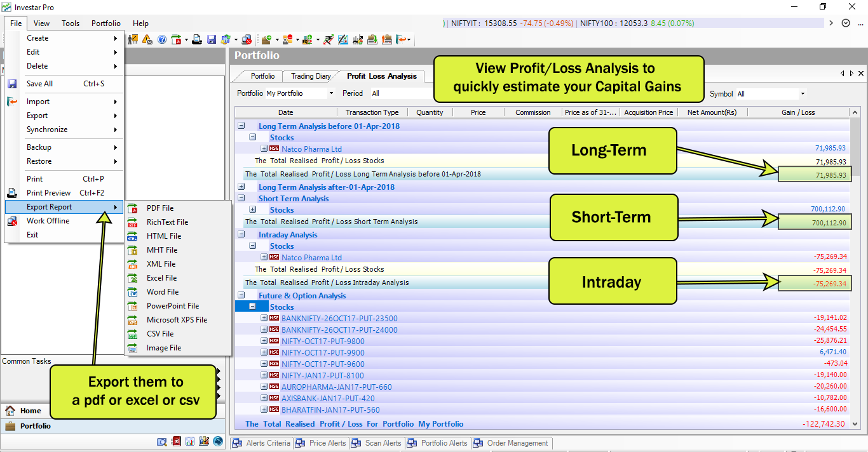Expand the BANKNIFTY-26OCT17-PUT-23500 row

pyautogui.click(x=264, y=318)
